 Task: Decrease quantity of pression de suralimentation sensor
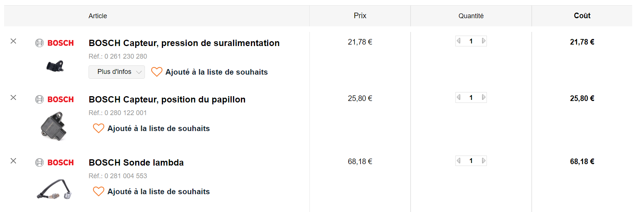point(459,41)
